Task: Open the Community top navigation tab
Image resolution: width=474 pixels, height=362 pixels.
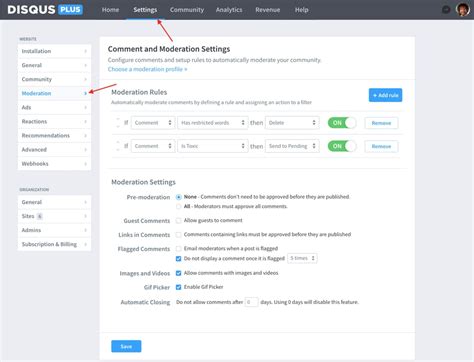Action: coord(187,10)
